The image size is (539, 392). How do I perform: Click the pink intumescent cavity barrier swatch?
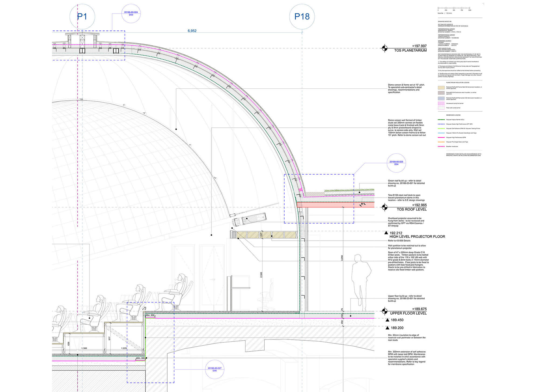pos(441,103)
